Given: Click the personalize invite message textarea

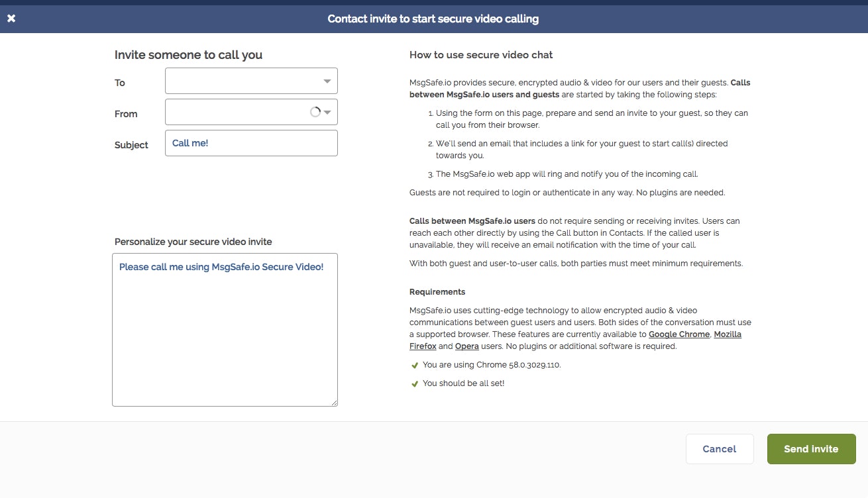Looking at the screenshot, I should [x=225, y=330].
